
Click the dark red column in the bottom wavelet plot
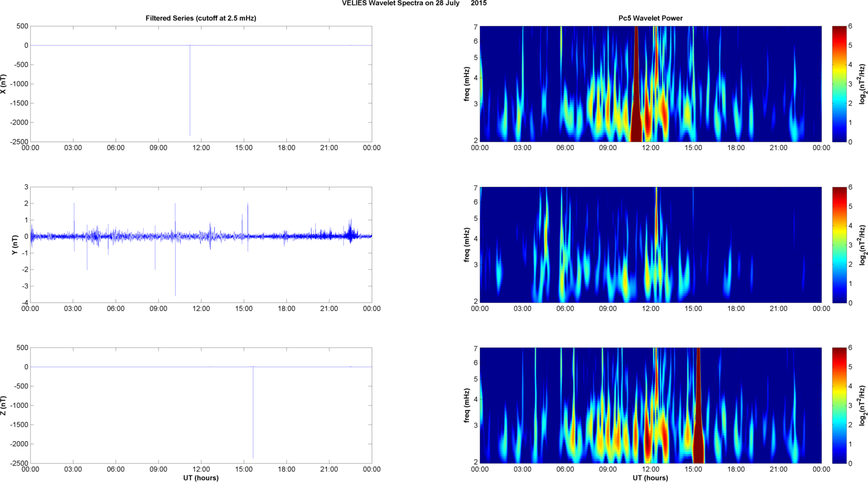coord(699,406)
